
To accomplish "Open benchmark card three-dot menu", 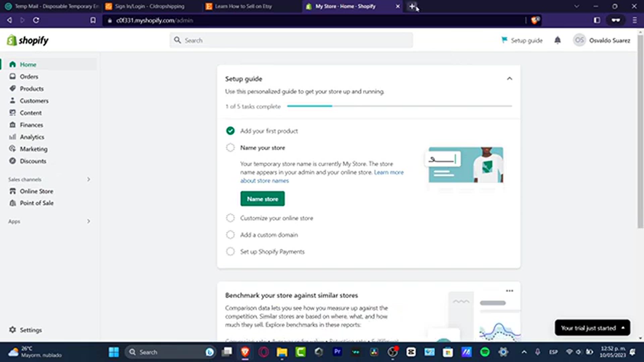I will click(509, 291).
